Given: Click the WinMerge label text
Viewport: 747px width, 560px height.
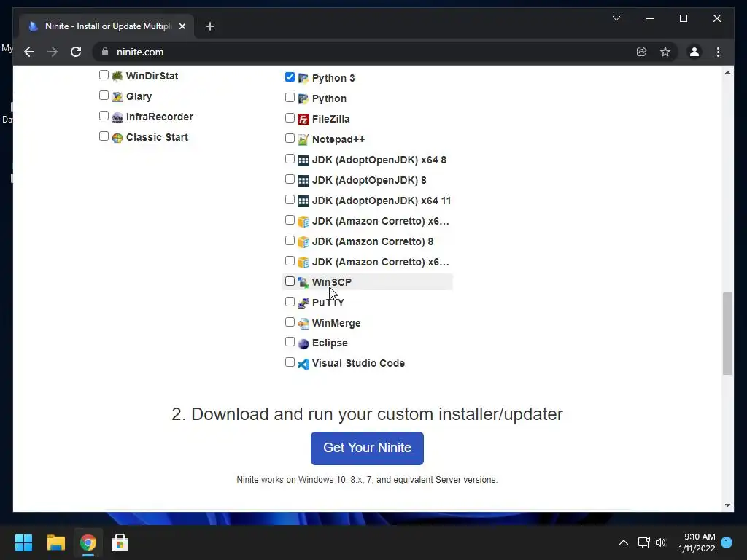Looking at the screenshot, I should click(x=336, y=323).
